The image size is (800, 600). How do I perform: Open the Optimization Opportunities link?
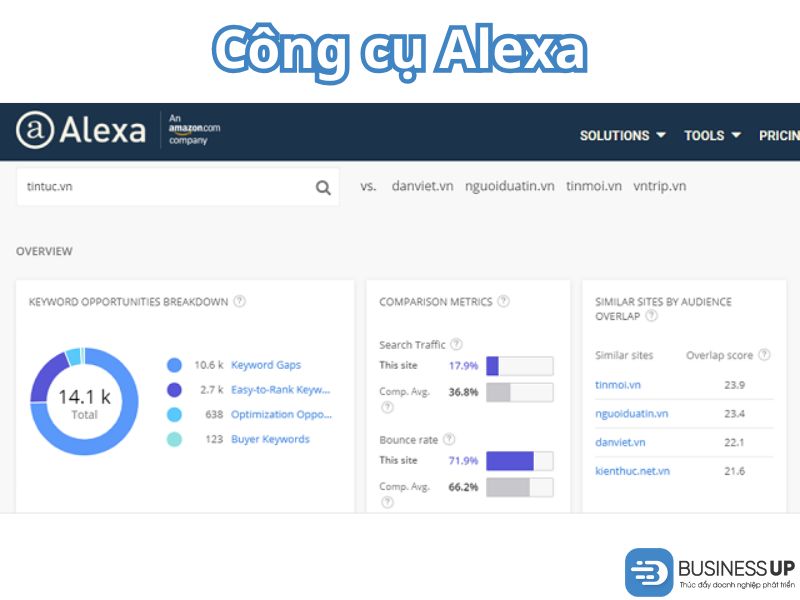click(281, 414)
